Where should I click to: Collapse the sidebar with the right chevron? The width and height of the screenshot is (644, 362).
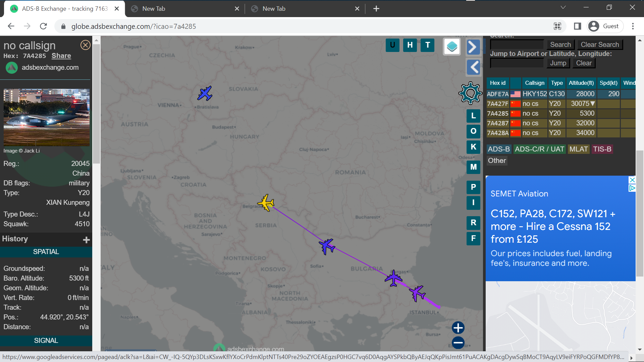[x=473, y=47]
